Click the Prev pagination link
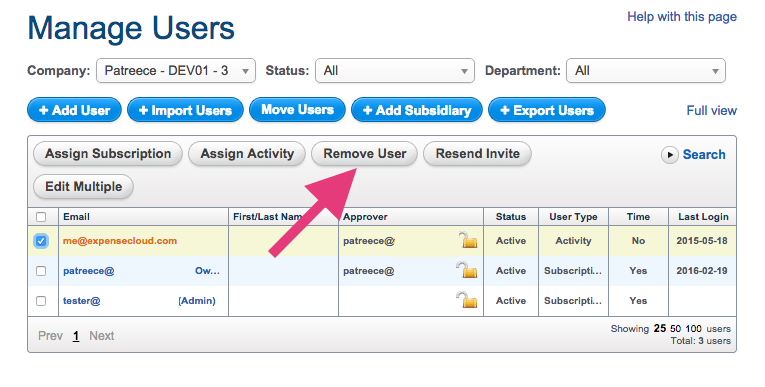This screenshot has width=765, height=387. point(50,336)
